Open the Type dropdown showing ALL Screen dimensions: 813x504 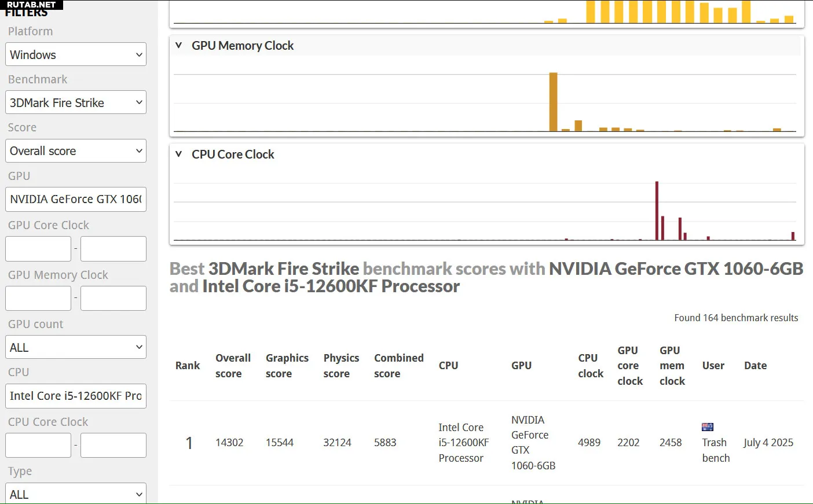tap(76, 494)
